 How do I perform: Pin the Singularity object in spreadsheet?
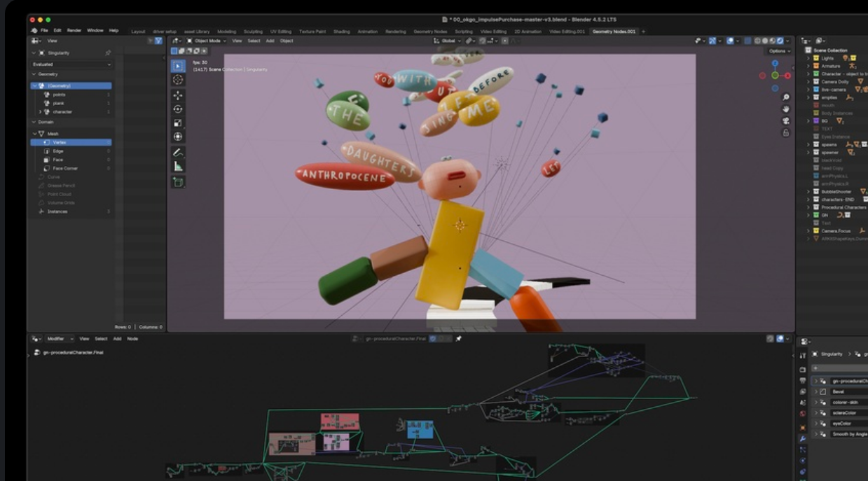pyautogui.click(x=108, y=53)
